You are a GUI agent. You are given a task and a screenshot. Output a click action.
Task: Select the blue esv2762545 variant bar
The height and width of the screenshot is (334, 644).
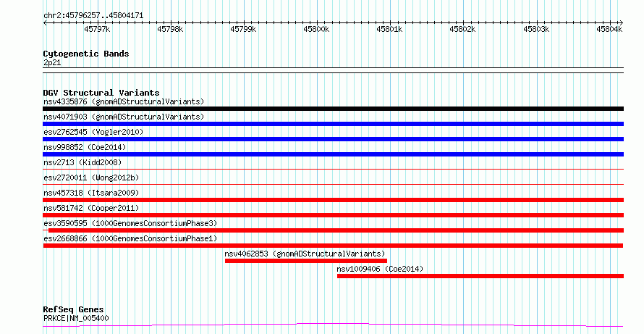[333, 139]
